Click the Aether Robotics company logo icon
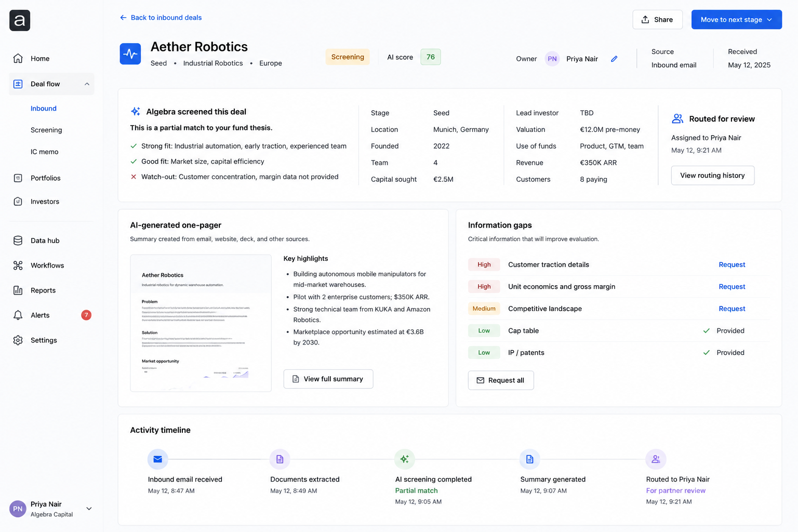The width and height of the screenshot is (798, 532). pos(130,54)
